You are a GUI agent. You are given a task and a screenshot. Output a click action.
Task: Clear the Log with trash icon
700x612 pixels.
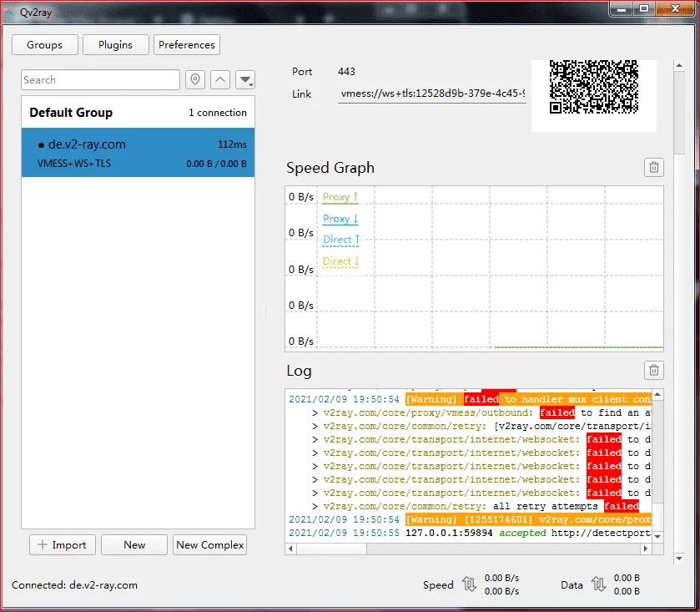[x=654, y=370]
